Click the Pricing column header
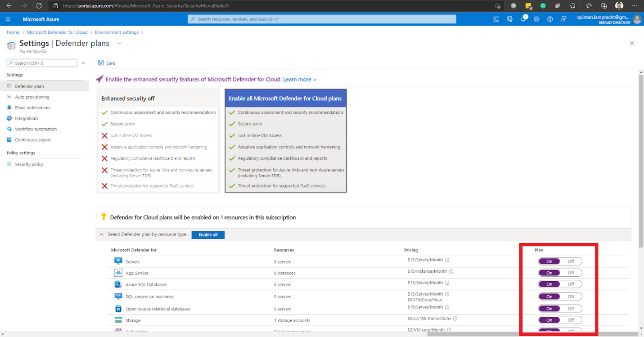This screenshot has height=337, width=644. [x=411, y=250]
